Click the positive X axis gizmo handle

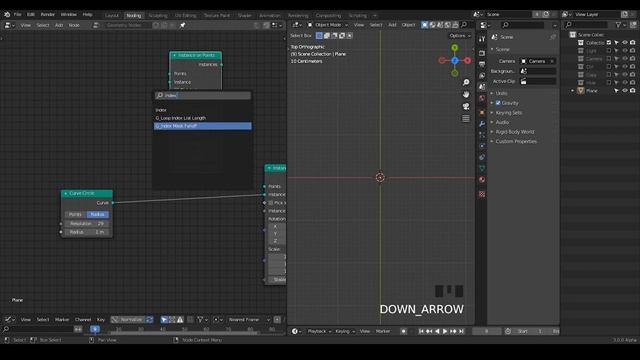pyautogui.click(x=467, y=60)
